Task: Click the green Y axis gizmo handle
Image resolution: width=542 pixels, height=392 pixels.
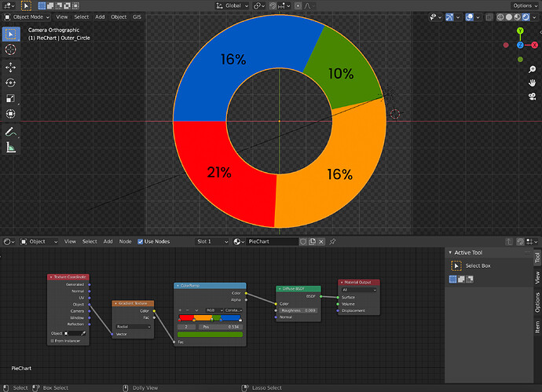Action: (520, 31)
